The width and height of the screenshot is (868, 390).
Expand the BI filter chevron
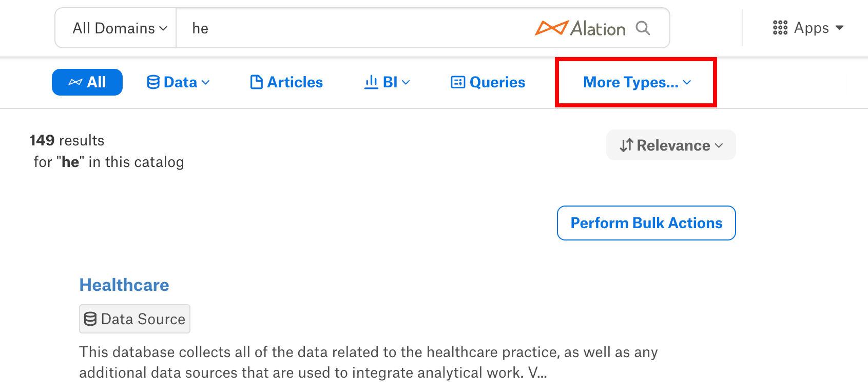point(406,82)
